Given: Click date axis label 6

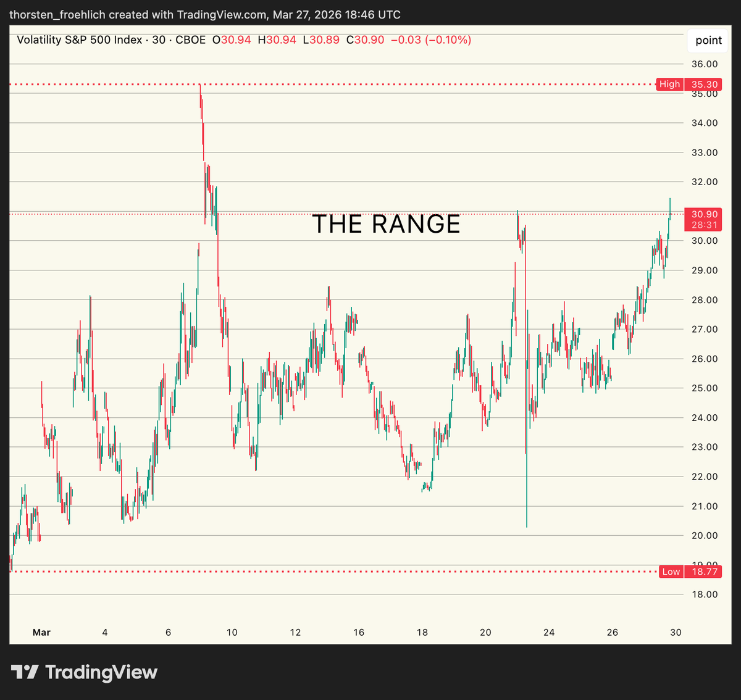Looking at the screenshot, I should tap(169, 632).
